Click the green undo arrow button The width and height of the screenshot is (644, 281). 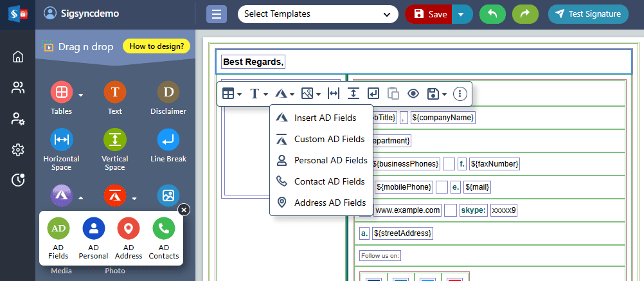[492, 14]
